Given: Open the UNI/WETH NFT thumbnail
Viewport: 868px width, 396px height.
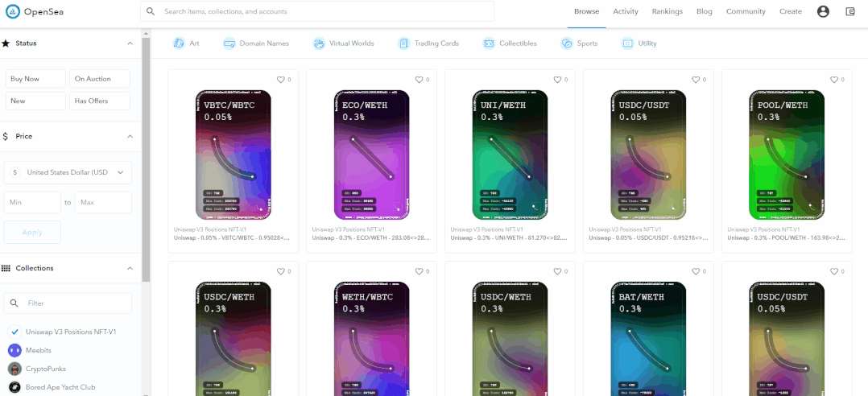Looking at the screenshot, I should pos(510,155).
